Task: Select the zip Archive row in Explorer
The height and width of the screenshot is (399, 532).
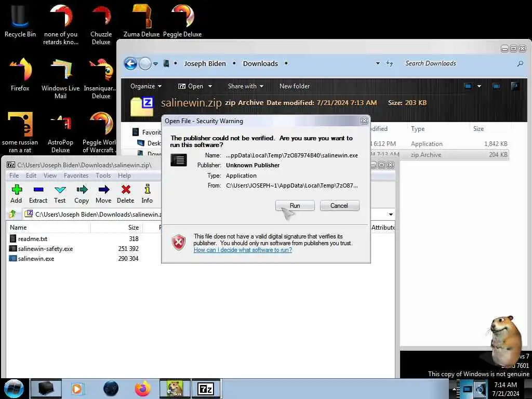Action: point(440,155)
